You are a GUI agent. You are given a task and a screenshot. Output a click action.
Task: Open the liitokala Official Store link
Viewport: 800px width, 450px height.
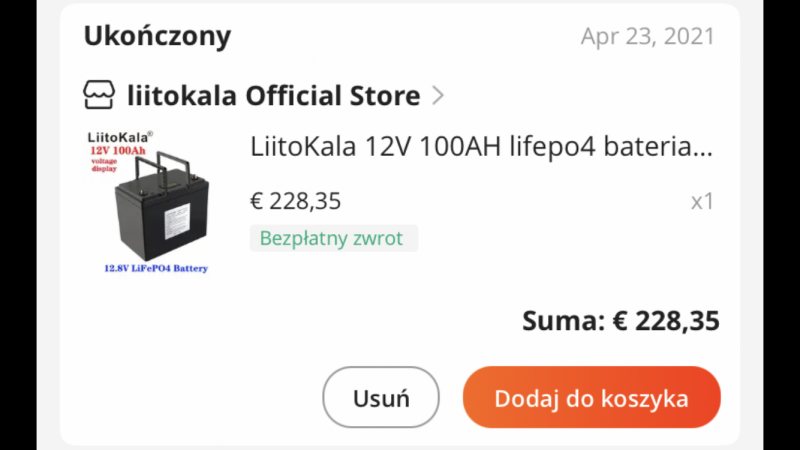[273, 97]
